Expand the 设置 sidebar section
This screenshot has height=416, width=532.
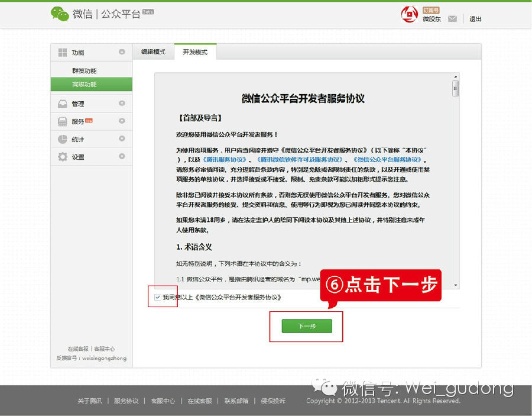coord(122,156)
